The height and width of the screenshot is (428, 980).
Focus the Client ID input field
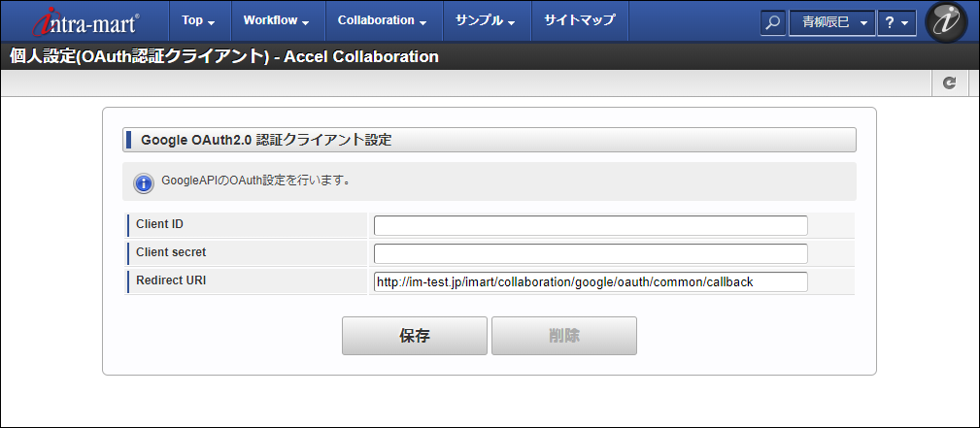tap(591, 225)
